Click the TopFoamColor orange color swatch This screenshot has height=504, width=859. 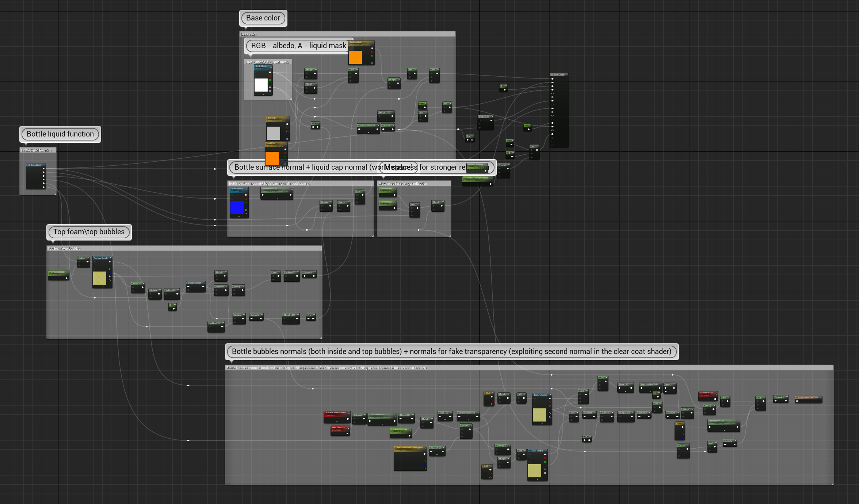coord(355,57)
